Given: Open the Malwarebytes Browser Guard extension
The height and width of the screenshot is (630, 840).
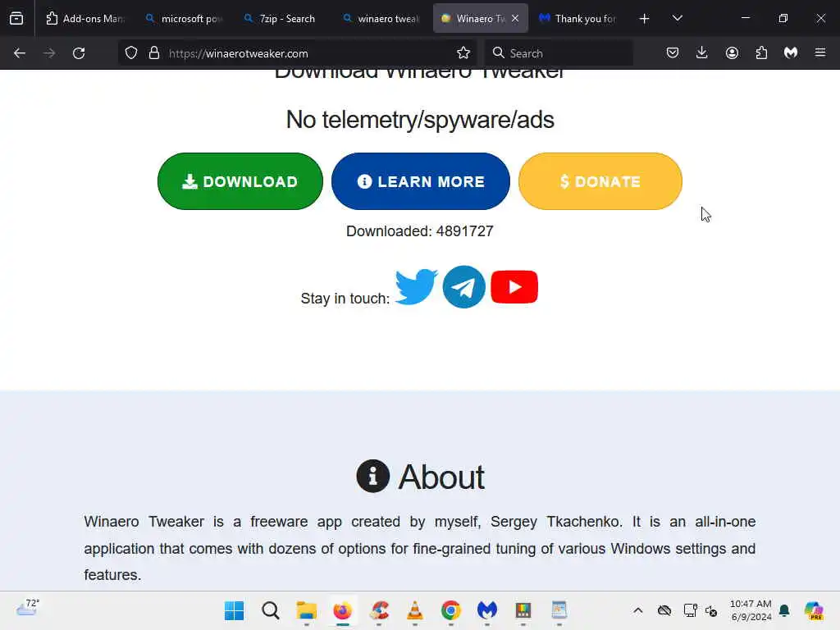Looking at the screenshot, I should tap(791, 53).
